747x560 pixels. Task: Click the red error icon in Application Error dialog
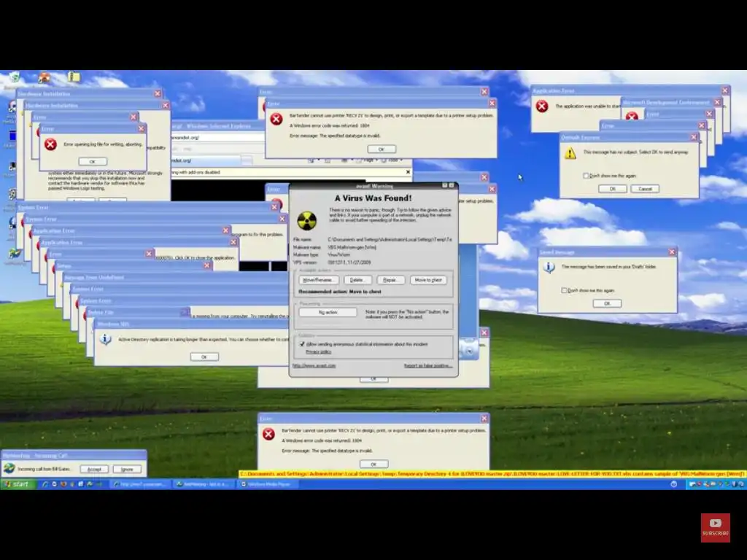[x=542, y=106]
